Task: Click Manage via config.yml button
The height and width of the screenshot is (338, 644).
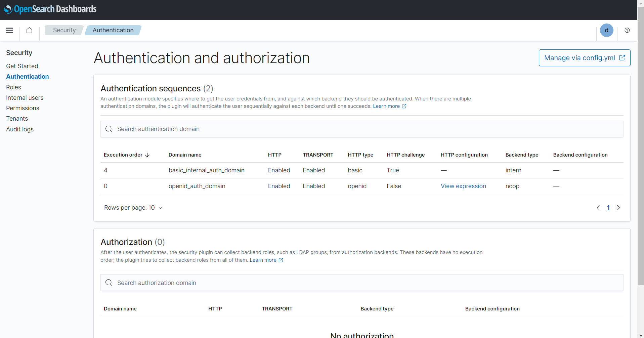Action: pyautogui.click(x=584, y=58)
